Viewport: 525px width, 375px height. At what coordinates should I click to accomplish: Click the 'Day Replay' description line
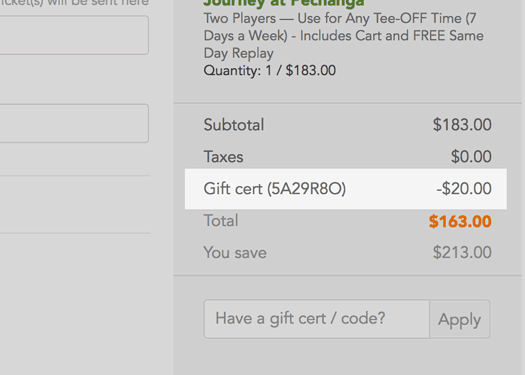(238, 53)
